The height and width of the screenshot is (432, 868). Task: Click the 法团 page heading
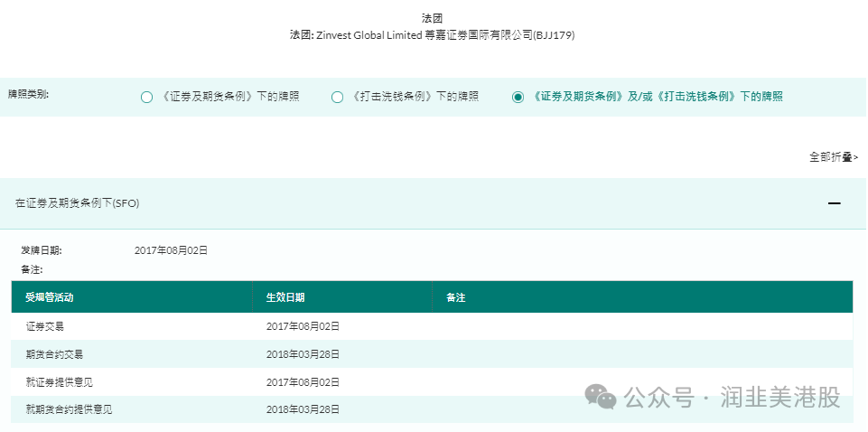(x=433, y=18)
